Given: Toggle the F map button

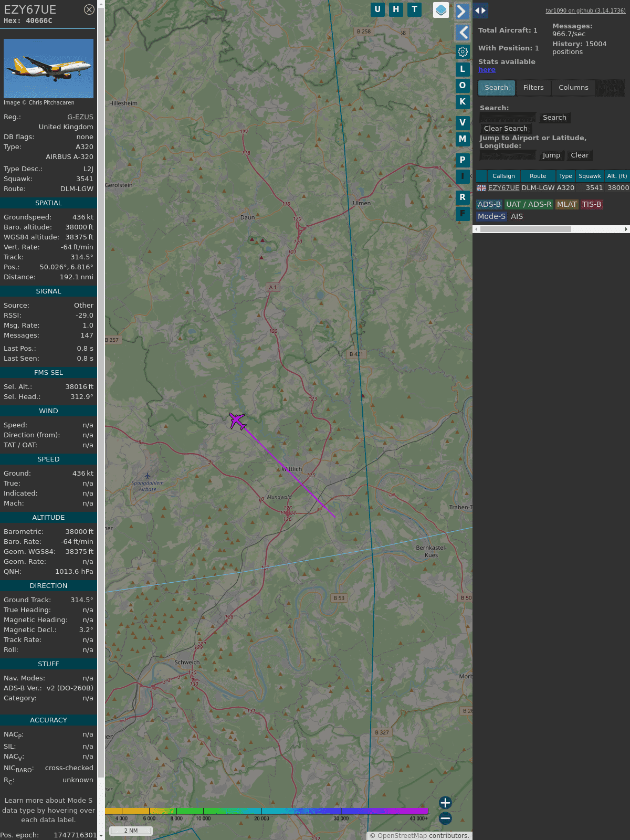Looking at the screenshot, I should [463, 213].
